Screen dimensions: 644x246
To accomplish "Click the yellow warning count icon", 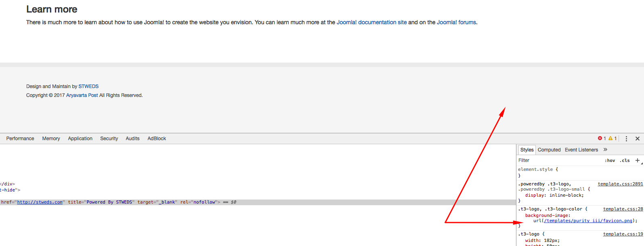I will 610,139.
